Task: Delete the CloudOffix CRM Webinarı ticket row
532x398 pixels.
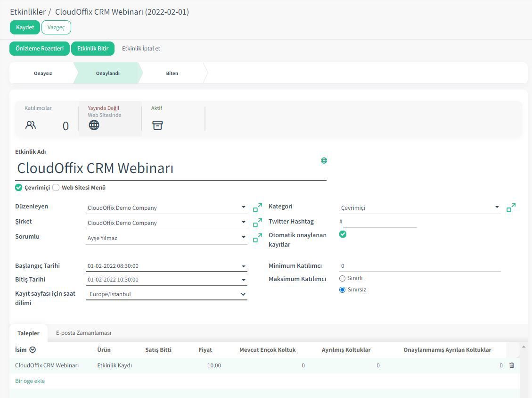Action: point(512,365)
